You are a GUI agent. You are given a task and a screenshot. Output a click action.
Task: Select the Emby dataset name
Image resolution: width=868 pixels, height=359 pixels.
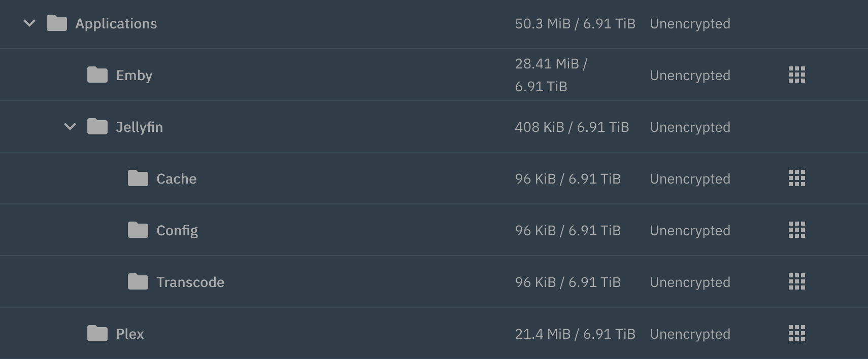coord(134,76)
